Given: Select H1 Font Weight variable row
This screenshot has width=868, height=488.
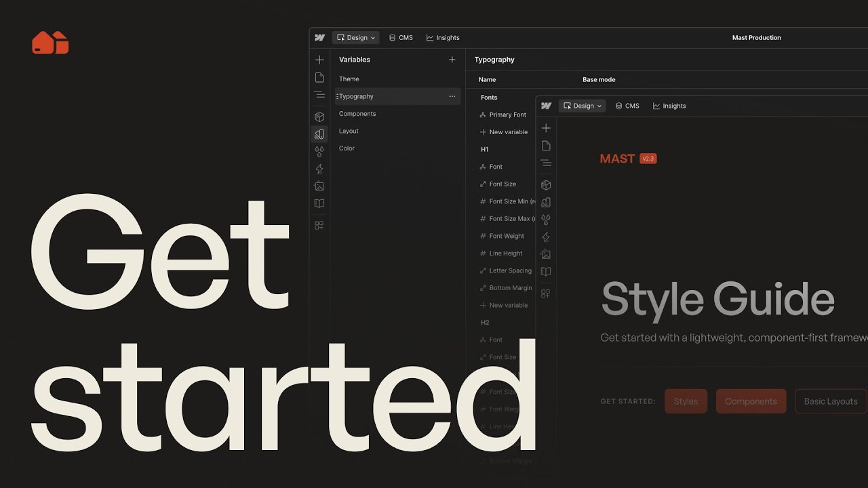Looking at the screenshot, I should click(502, 237).
